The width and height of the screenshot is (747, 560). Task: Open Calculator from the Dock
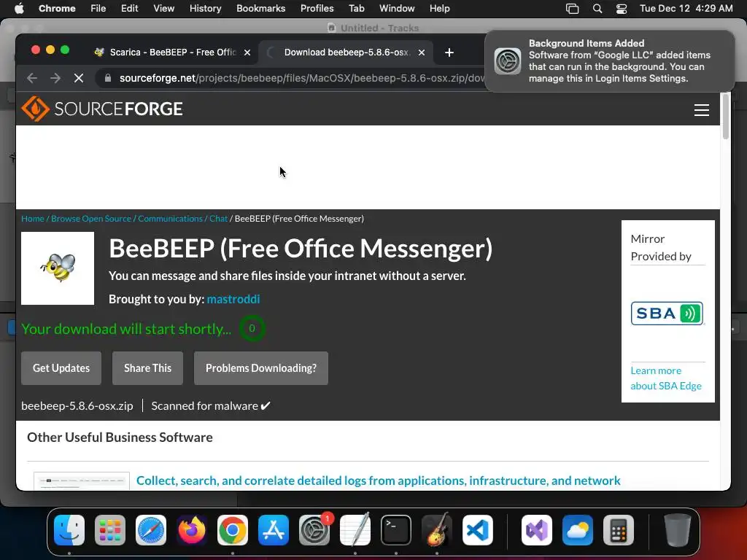tap(619, 530)
